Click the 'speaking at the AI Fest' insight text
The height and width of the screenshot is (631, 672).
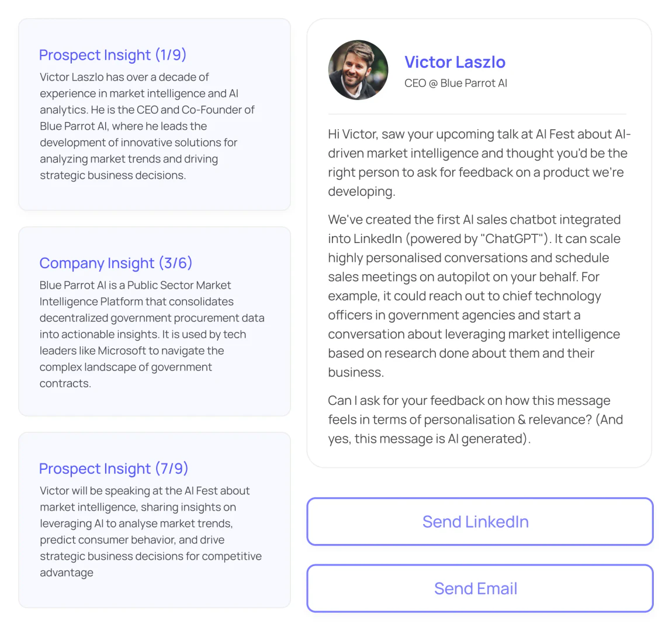click(x=150, y=531)
